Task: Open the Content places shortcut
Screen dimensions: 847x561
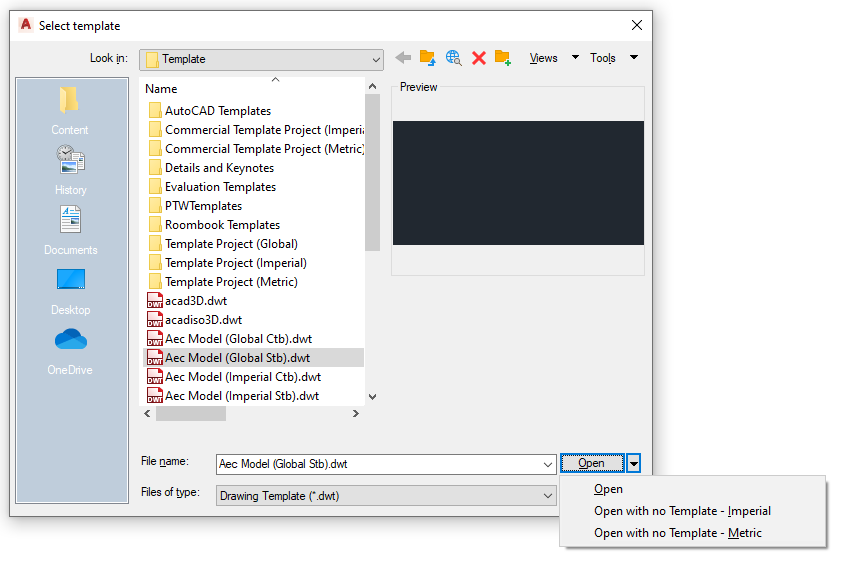Action: [70, 111]
